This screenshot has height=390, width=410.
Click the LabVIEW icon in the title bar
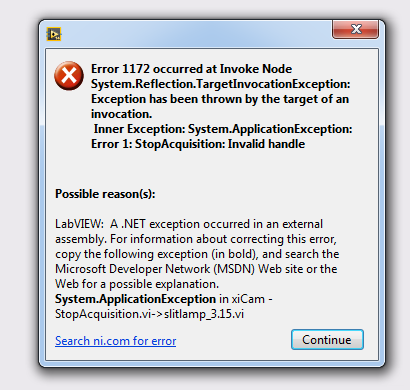[54, 34]
